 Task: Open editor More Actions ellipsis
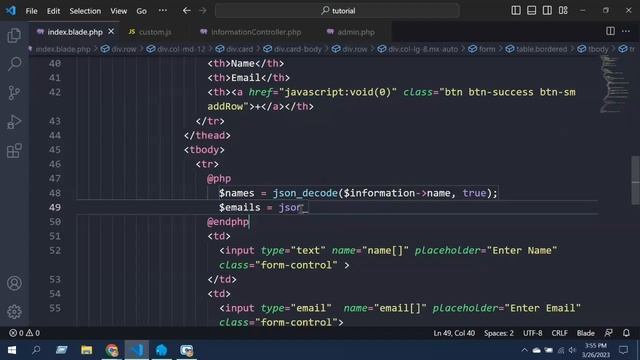click(626, 31)
